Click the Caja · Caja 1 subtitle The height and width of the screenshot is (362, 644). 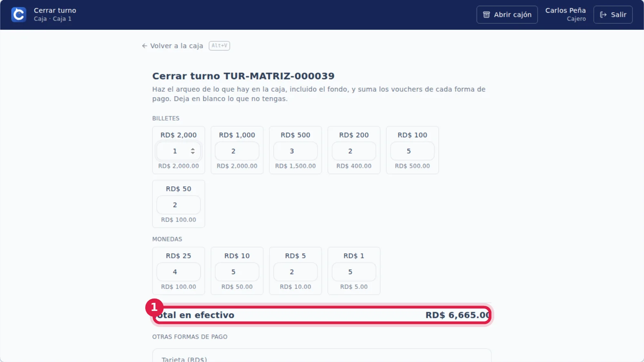(53, 19)
